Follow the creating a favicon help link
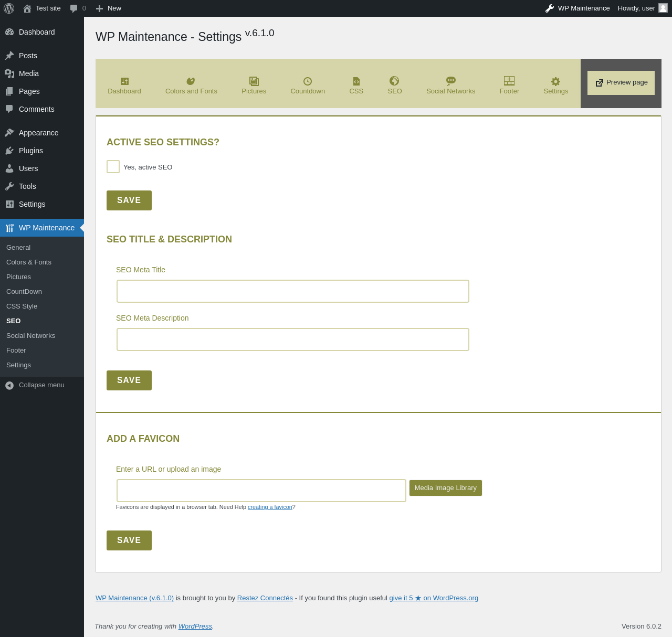 [x=270, y=507]
